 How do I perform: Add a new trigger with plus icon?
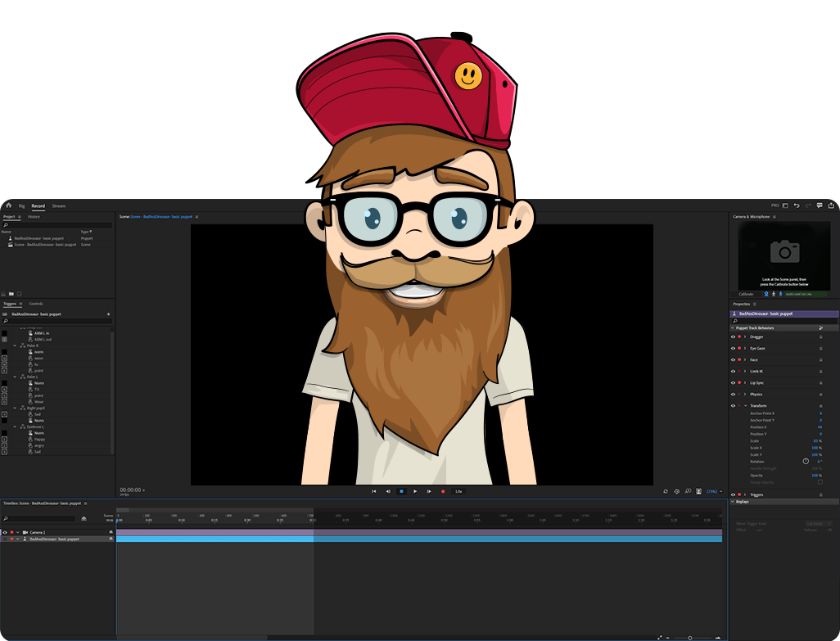pos(108,314)
